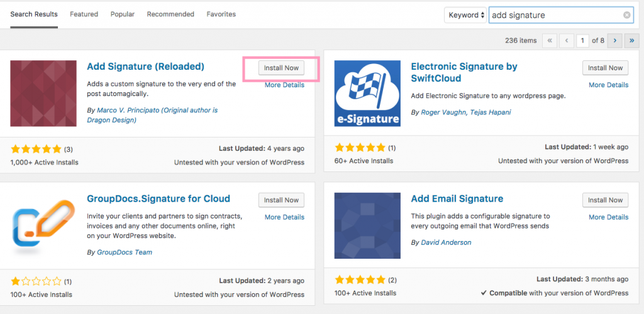
Task: Switch to the Popular tab
Action: [x=123, y=14]
